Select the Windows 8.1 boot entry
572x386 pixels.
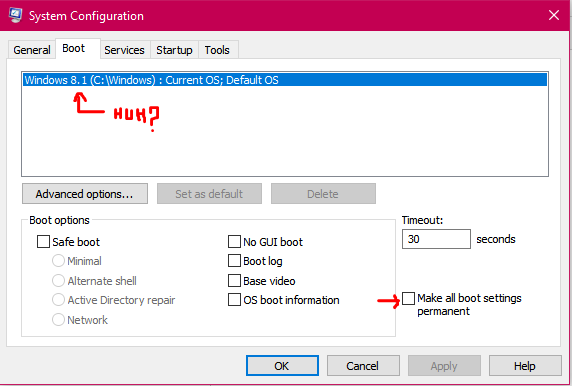pyautogui.click(x=285, y=80)
